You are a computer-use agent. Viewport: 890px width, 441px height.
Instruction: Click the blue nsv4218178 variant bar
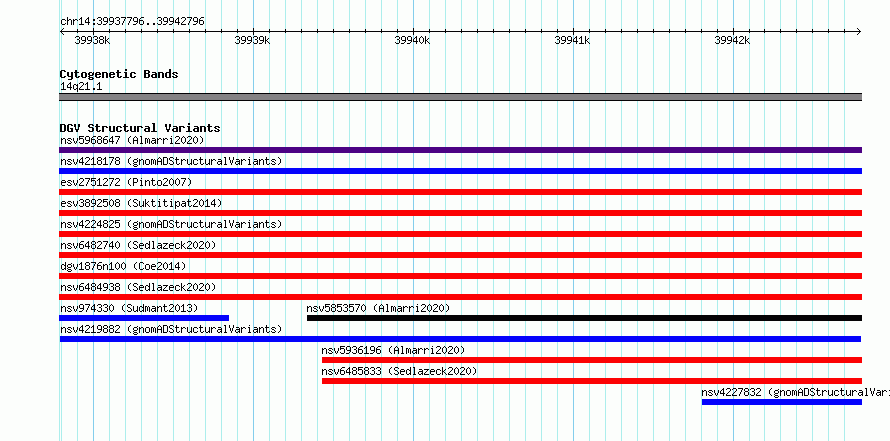point(460,171)
